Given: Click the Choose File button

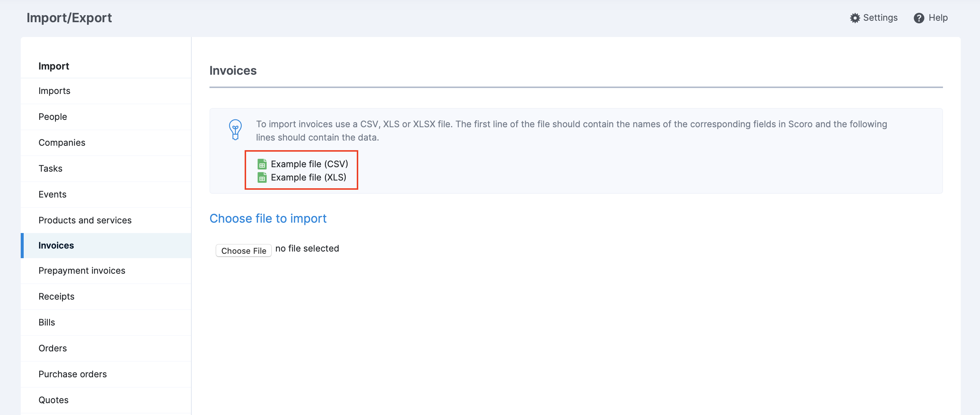Looking at the screenshot, I should (x=244, y=250).
